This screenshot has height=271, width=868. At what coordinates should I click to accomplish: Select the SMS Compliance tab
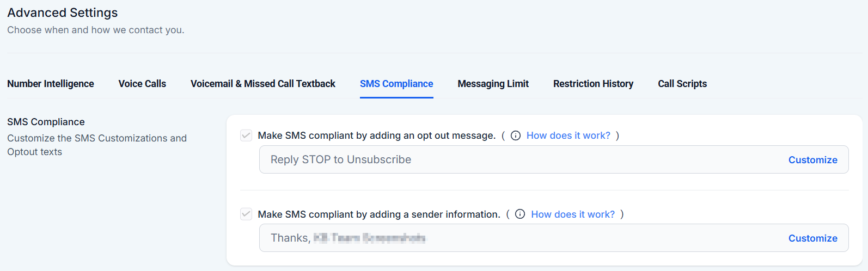(x=396, y=84)
